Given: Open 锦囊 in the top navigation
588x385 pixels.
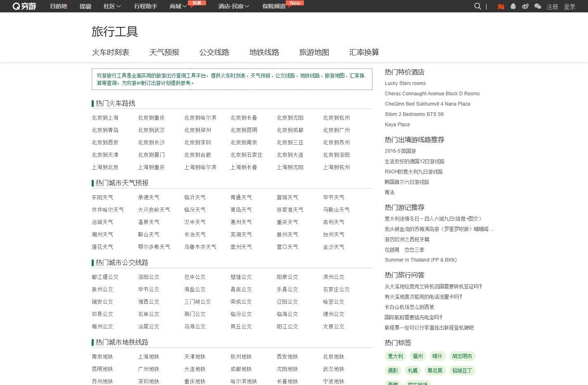Looking at the screenshot, I should click(85, 6).
